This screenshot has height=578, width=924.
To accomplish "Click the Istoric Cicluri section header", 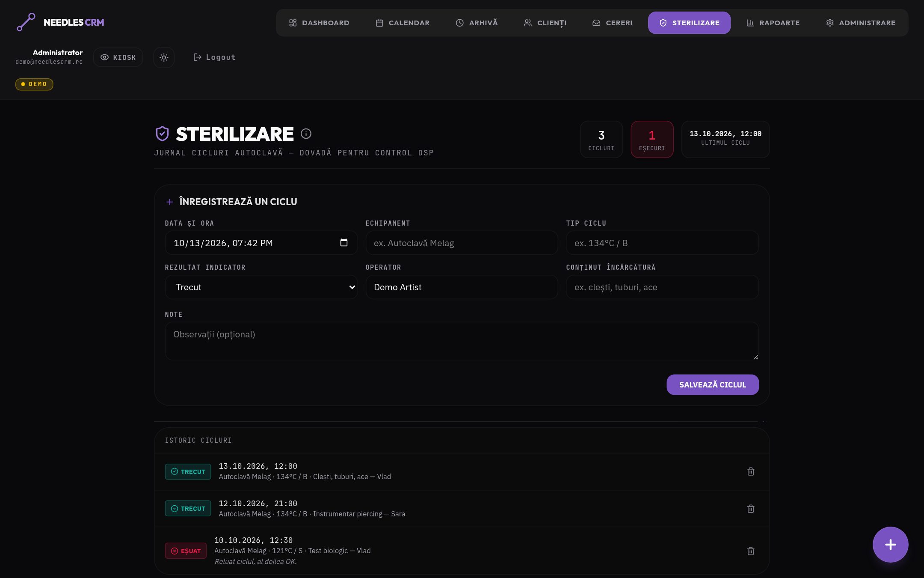I will [x=198, y=440].
